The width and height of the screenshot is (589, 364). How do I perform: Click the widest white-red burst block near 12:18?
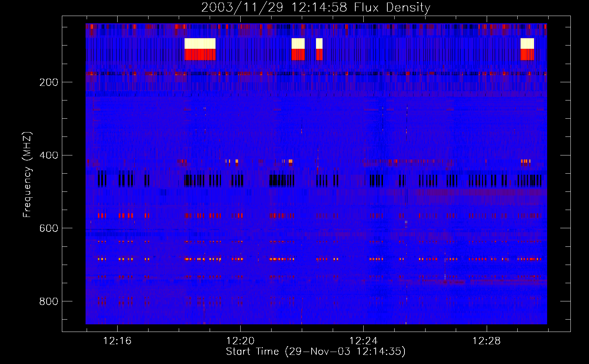coord(200,49)
